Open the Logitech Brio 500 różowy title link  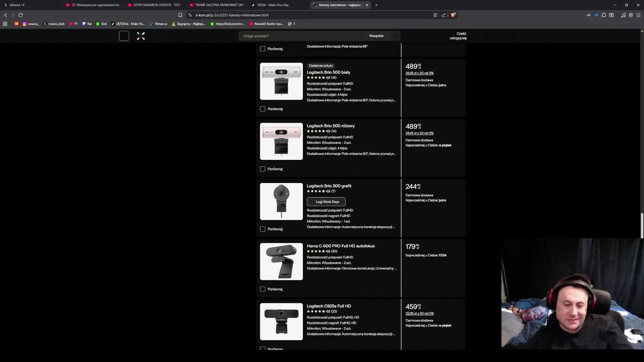coord(331,126)
